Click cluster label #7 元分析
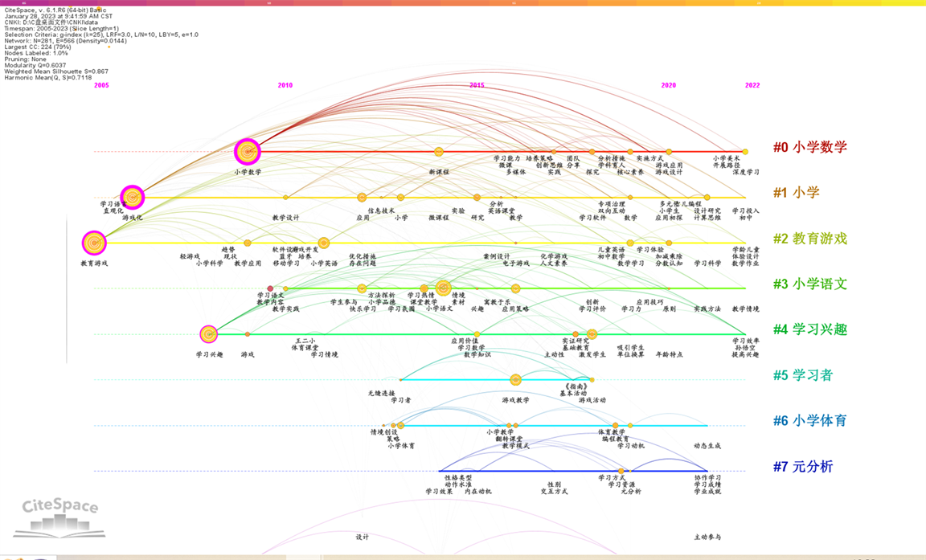Viewport: 926px width, 560px height. coord(803,467)
